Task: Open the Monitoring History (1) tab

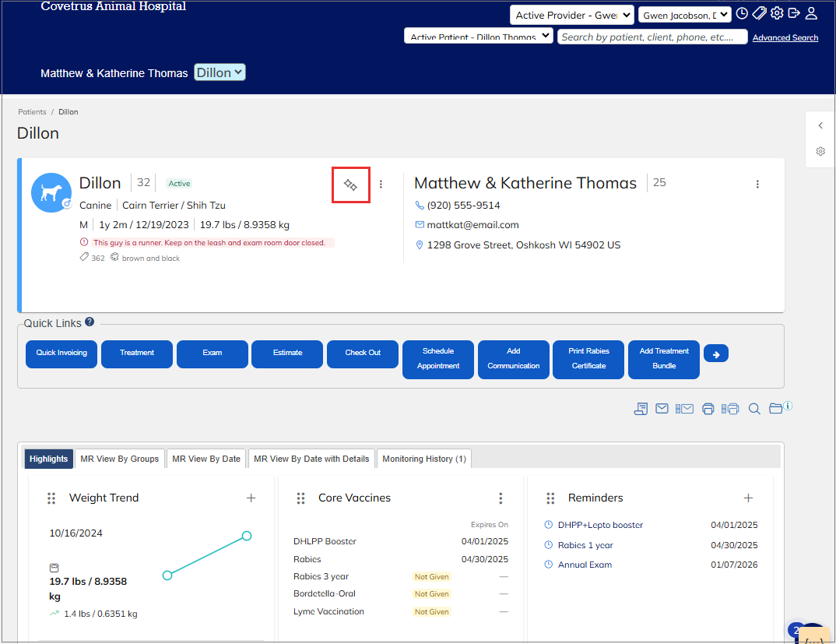Action: tap(424, 459)
